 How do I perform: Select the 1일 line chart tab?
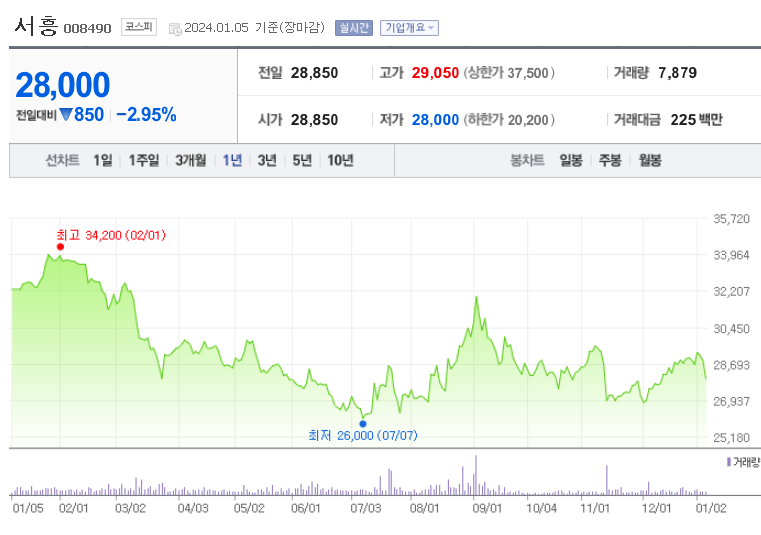click(102, 160)
